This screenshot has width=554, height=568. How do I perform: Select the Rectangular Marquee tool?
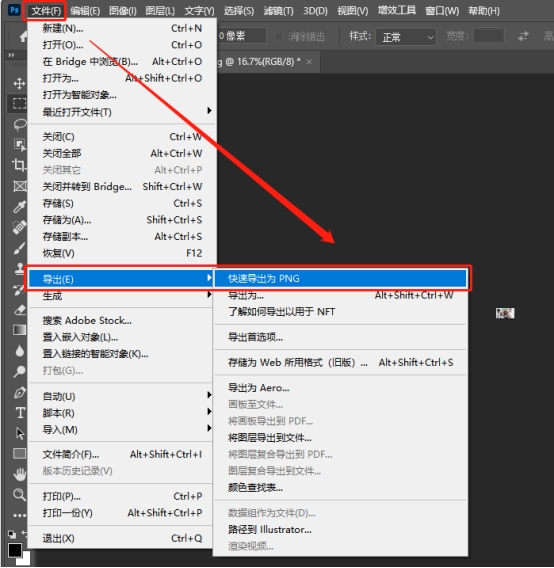point(19,104)
